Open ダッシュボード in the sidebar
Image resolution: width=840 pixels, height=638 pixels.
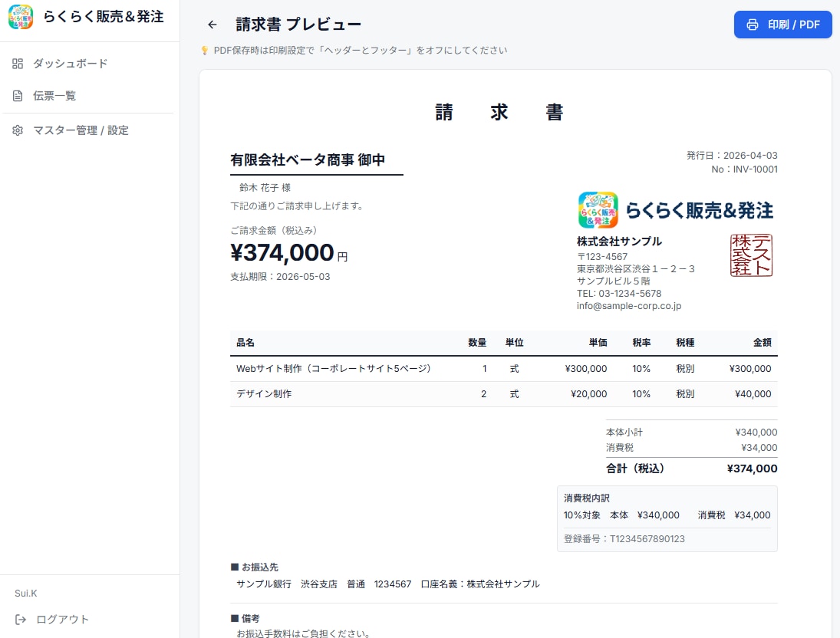pos(70,64)
